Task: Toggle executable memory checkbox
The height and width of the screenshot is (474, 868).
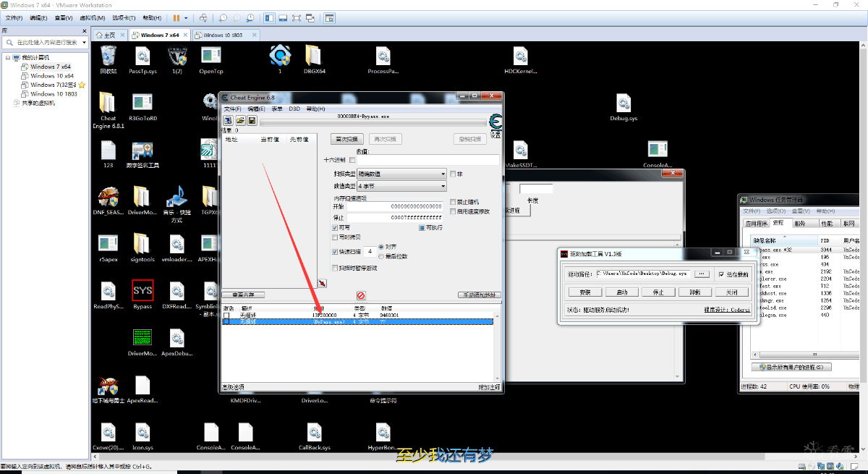Action: click(421, 228)
